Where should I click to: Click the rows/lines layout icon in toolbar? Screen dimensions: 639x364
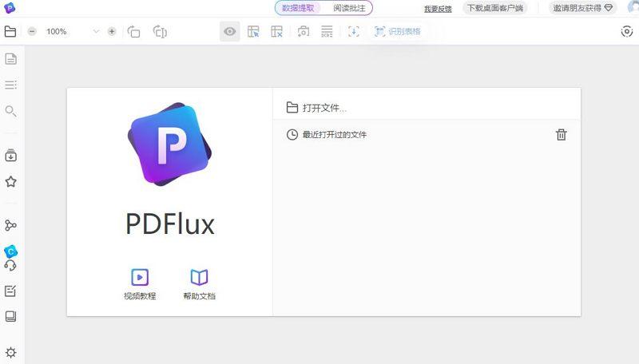point(327,31)
